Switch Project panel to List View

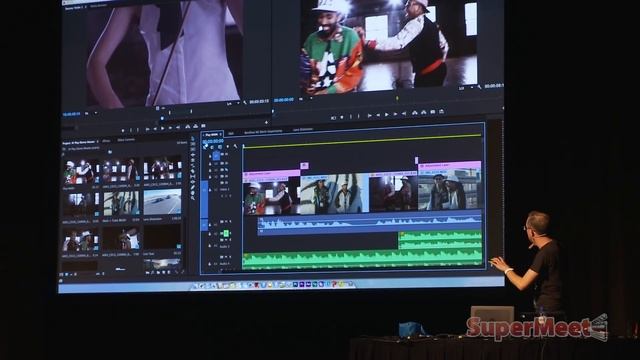point(62,275)
